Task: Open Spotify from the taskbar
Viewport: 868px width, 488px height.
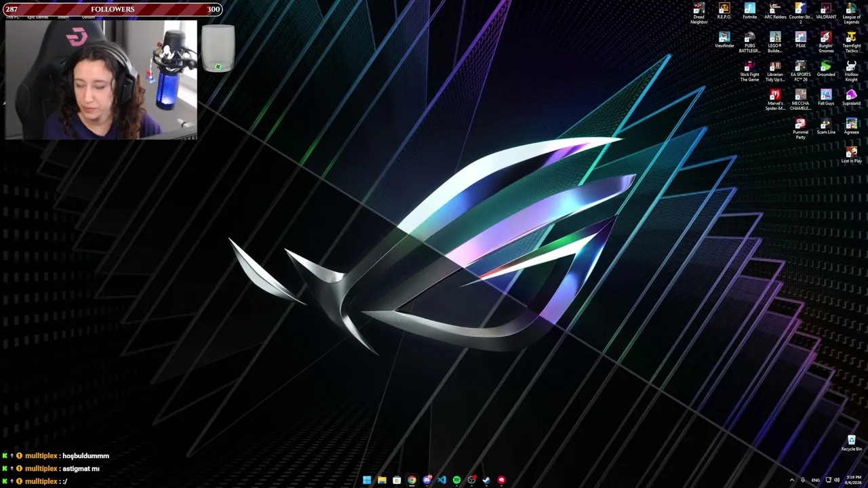Action: pyautogui.click(x=456, y=480)
